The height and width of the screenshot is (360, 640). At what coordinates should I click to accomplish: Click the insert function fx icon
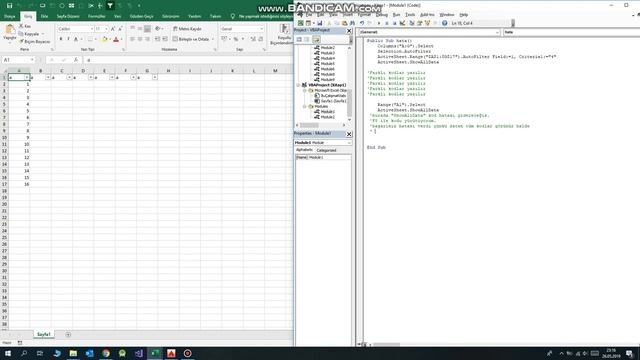click(x=76, y=60)
